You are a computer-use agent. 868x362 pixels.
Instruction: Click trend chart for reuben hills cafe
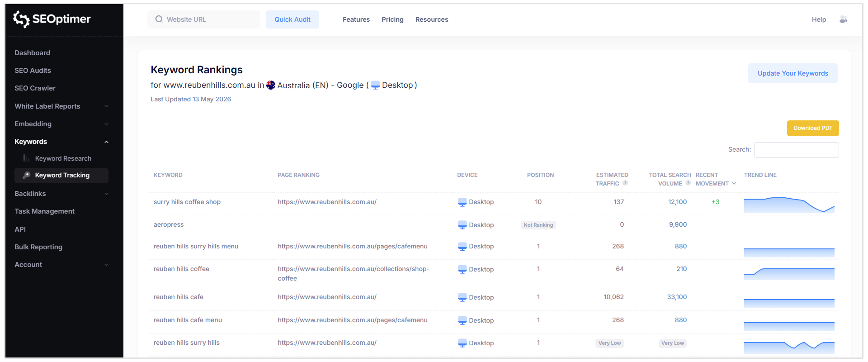pyautogui.click(x=789, y=303)
